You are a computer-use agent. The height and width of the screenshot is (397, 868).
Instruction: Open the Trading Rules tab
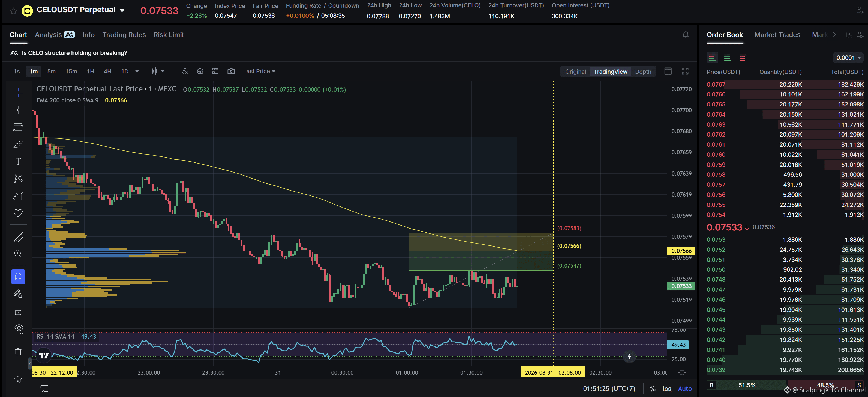point(124,35)
